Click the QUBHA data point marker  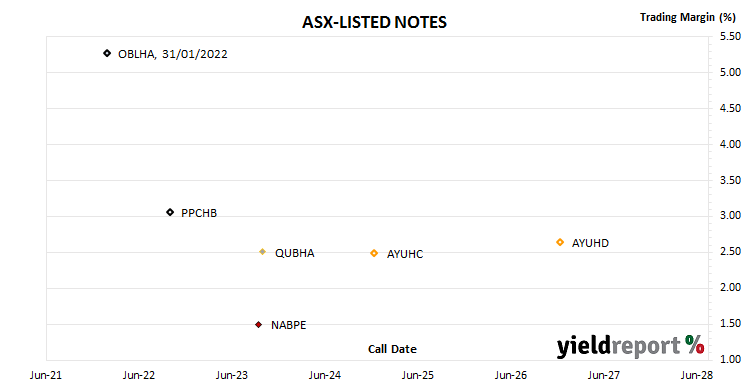pos(262,252)
